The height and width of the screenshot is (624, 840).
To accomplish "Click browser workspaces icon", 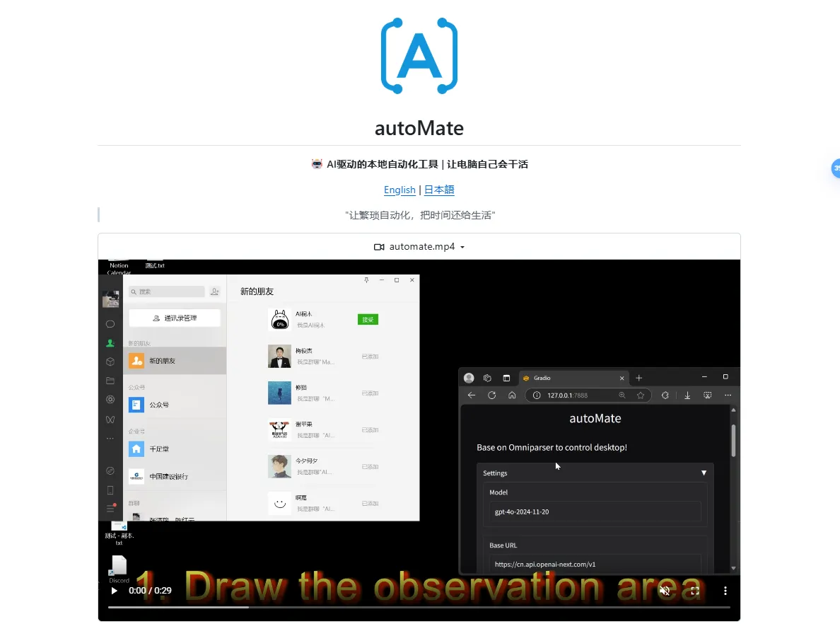I will (x=487, y=378).
